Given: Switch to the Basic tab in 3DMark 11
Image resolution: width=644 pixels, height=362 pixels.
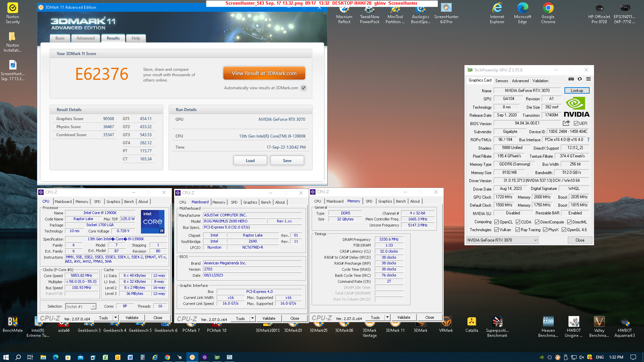Looking at the screenshot, I should pos(60,38).
